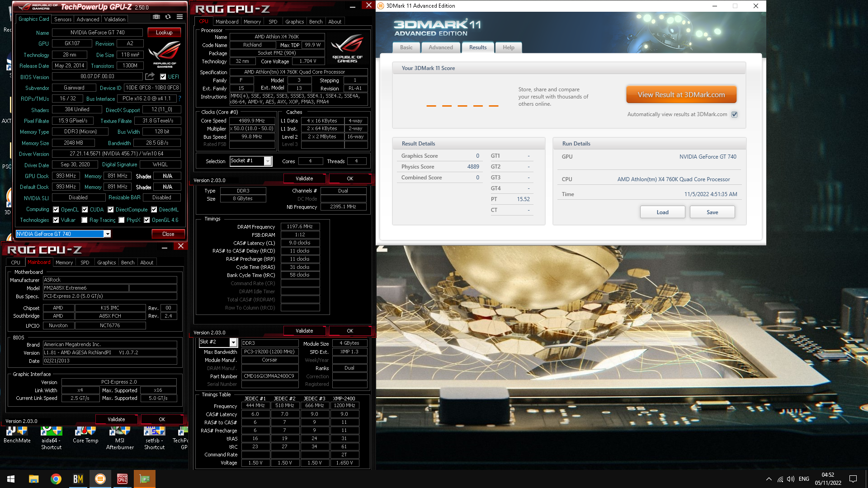Toggle the CUDA checkbox
Image resolution: width=868 pixels, height=488 pixels.
coord(85,210)
